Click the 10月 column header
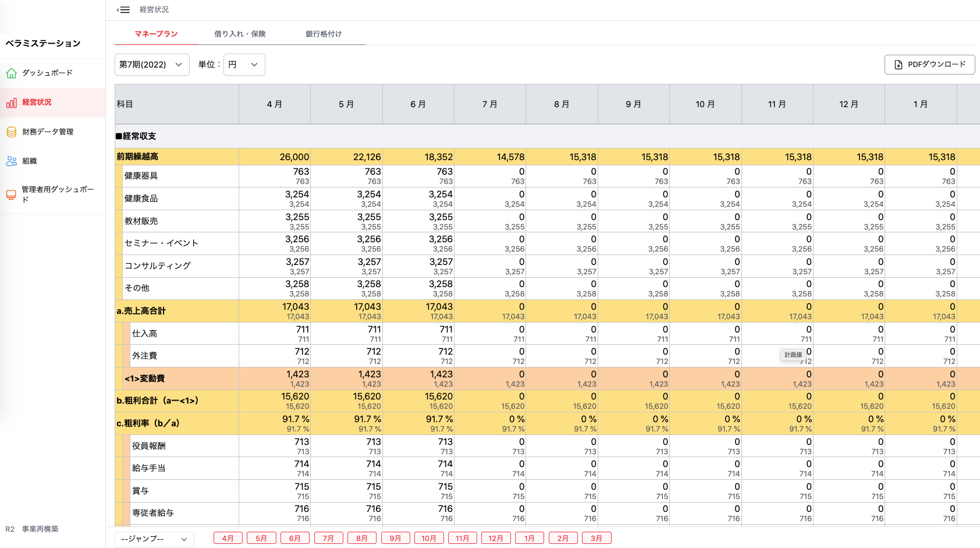Image resolution: width=980 pixels, height=548 pixels. pos(705,104)
